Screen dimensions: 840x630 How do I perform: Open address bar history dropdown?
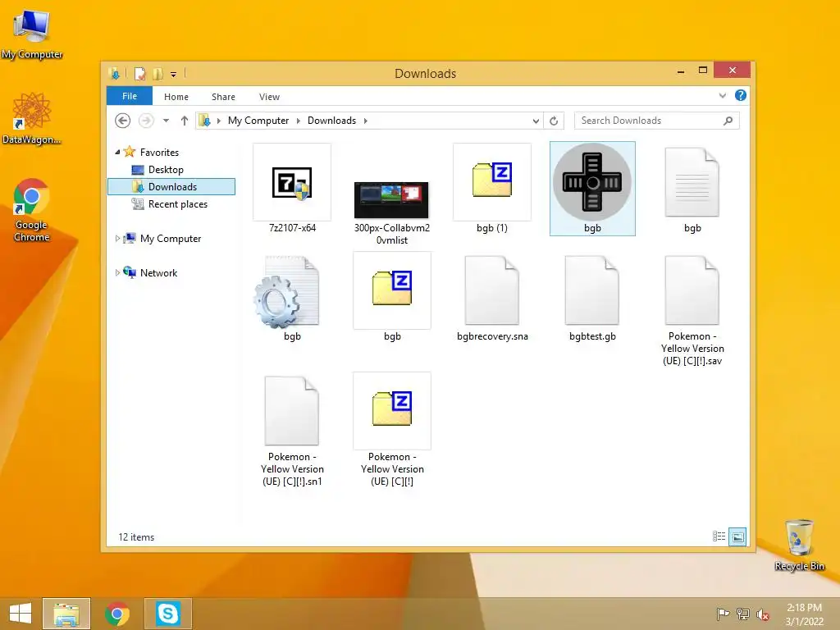click(x=536, y=121)
